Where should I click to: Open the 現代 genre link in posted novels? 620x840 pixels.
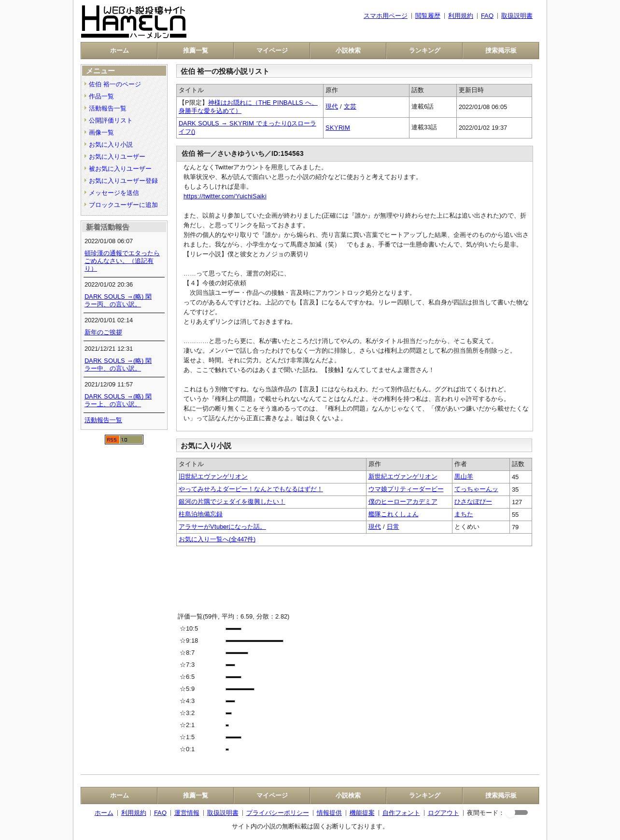[332, 107]
